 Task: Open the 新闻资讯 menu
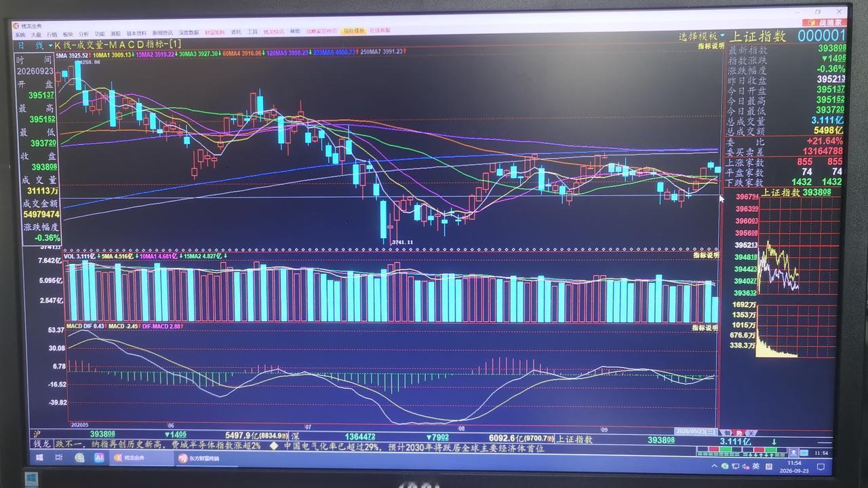pyautogui.click(x=163, y=33)
